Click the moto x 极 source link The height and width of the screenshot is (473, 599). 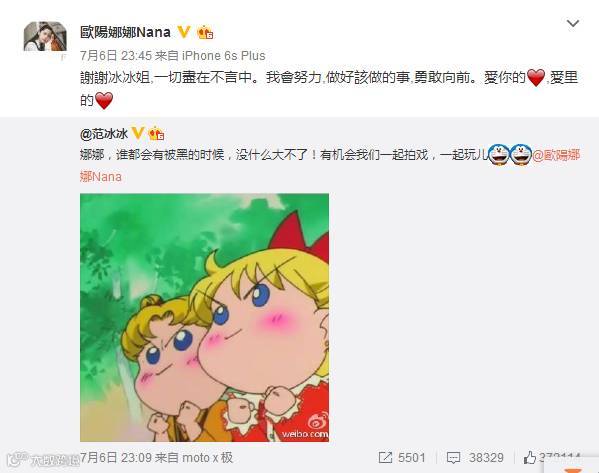(x=207, y=457)
